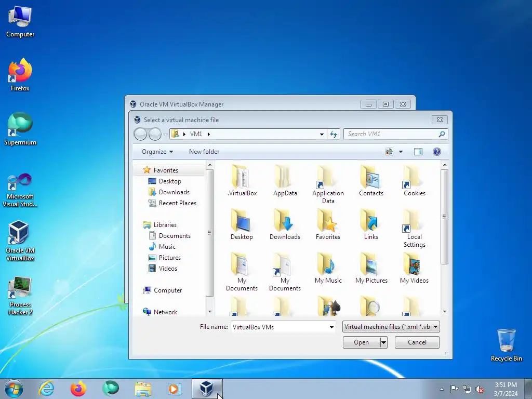
Task: Click the navigation pane scroll up arrow
Action: pos(210,165)
